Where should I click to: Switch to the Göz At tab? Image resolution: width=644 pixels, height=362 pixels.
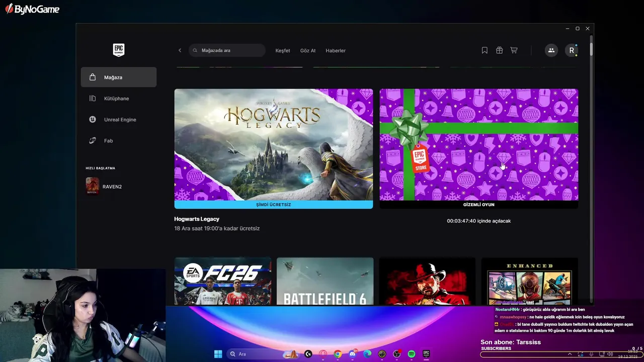[x=308, y=51]
